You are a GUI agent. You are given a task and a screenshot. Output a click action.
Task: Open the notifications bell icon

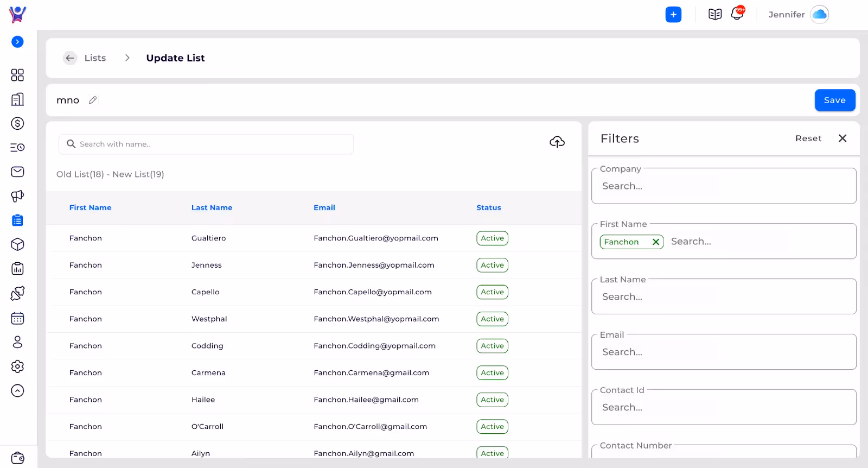737,14
